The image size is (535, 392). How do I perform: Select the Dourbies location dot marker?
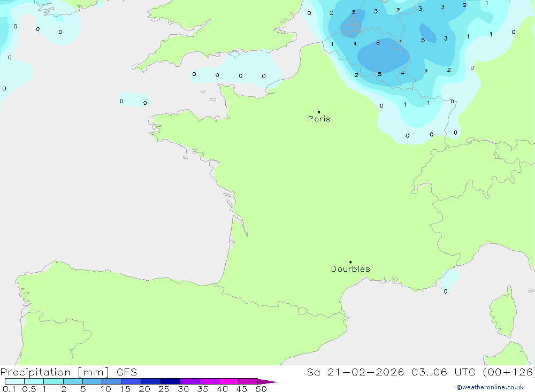(350, 262)
